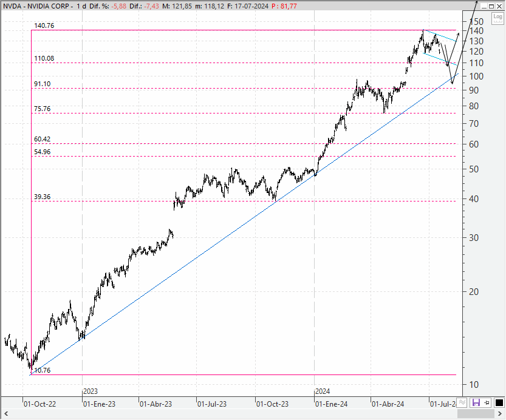506x420 pixels.
Task: Click the 20 price axis label
Action: 474,292
